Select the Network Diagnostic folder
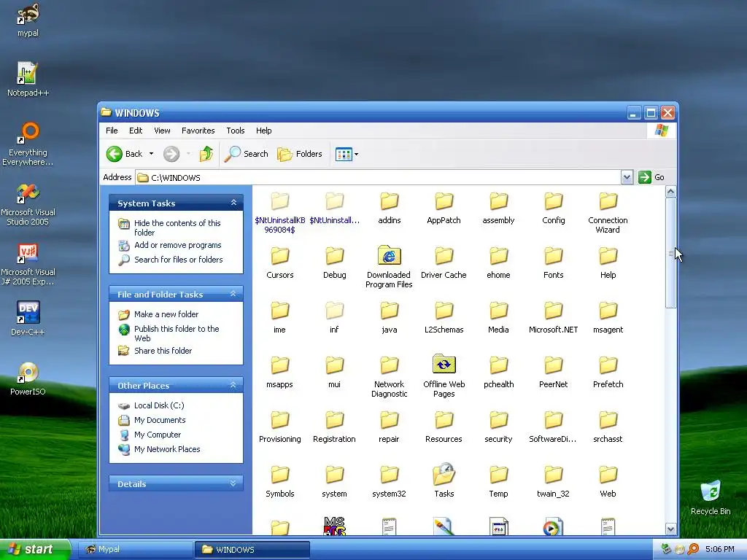 click(389, 377)
